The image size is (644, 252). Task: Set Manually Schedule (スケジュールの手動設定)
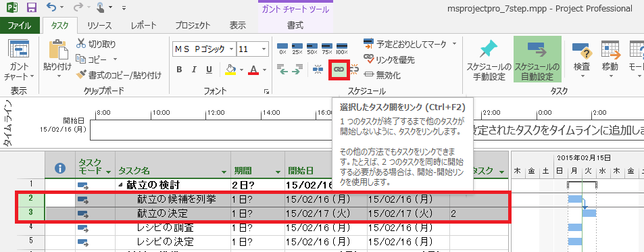[489, 60]
